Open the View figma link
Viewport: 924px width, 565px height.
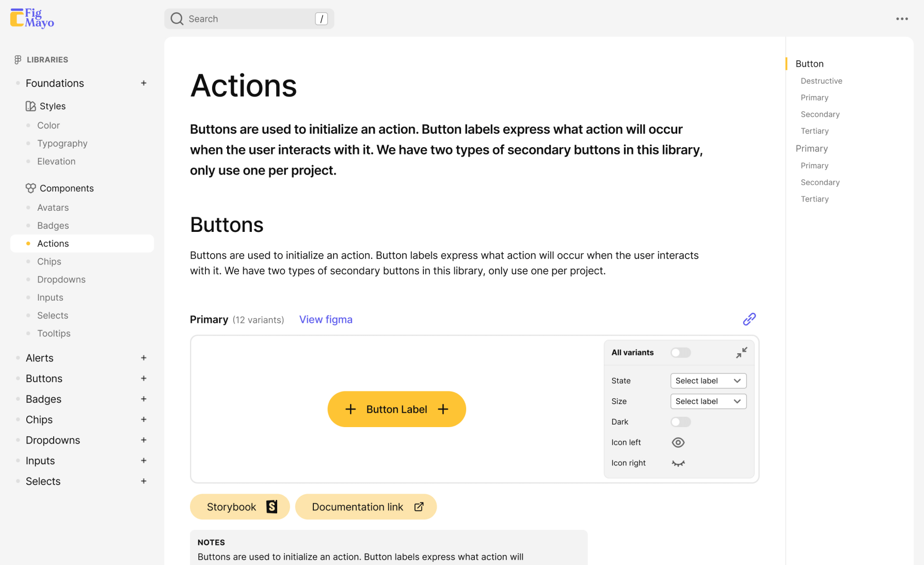(x=326, y=319)
